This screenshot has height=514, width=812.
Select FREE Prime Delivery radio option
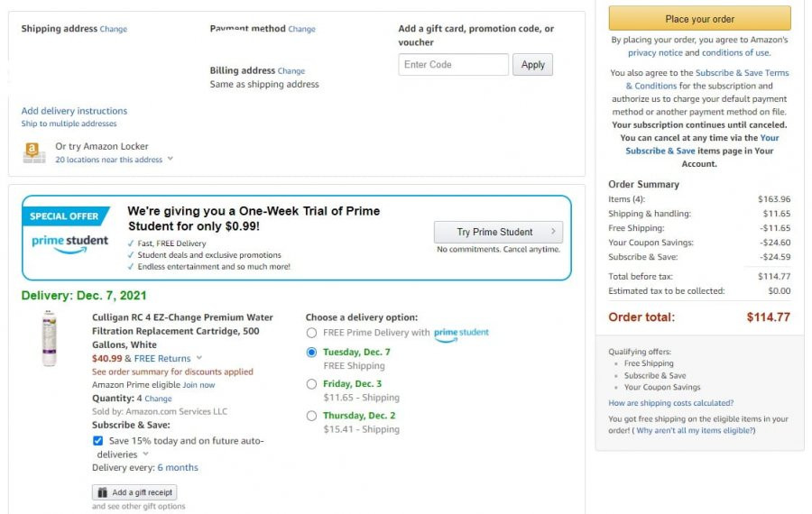[311, 333]
